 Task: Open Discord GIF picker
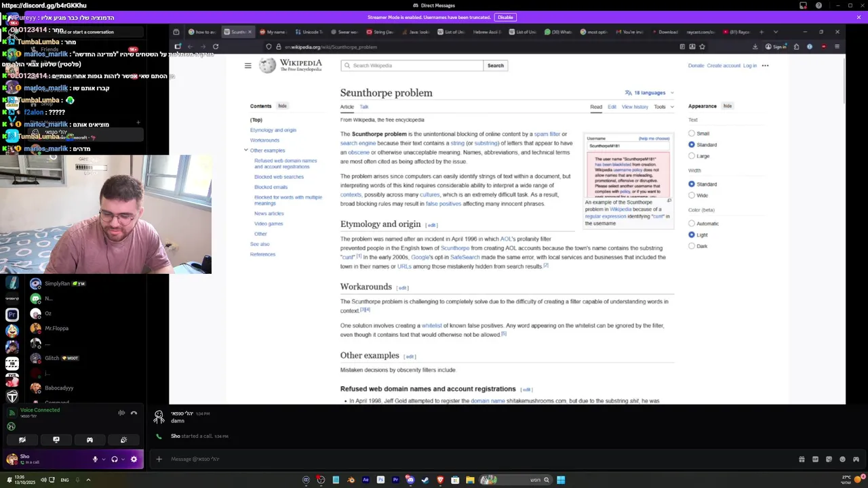(815, 459)
